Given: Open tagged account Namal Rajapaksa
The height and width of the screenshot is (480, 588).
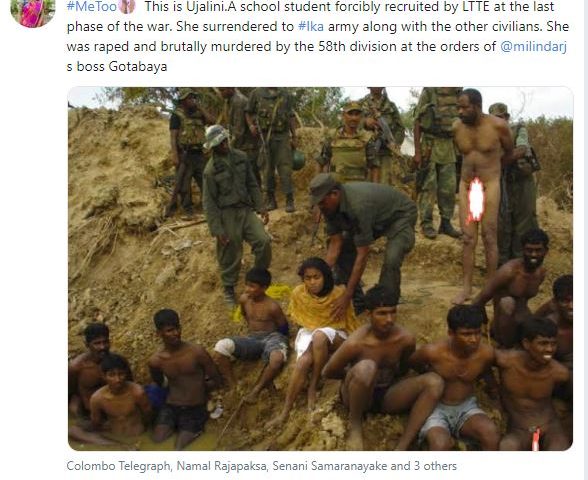Looking at the screenshot, I should pos(221,466).
